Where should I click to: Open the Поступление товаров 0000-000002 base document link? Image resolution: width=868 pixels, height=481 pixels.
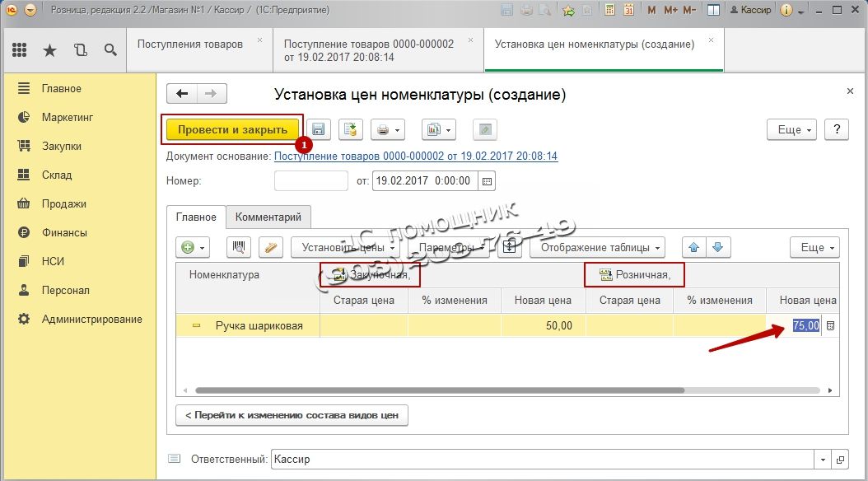coord(415,156)
